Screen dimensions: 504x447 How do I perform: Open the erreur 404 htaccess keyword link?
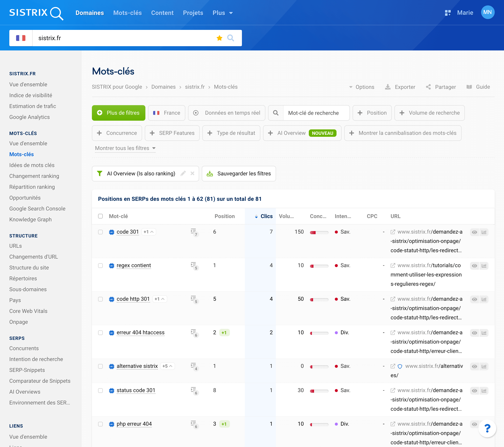(x=141, y=333)
